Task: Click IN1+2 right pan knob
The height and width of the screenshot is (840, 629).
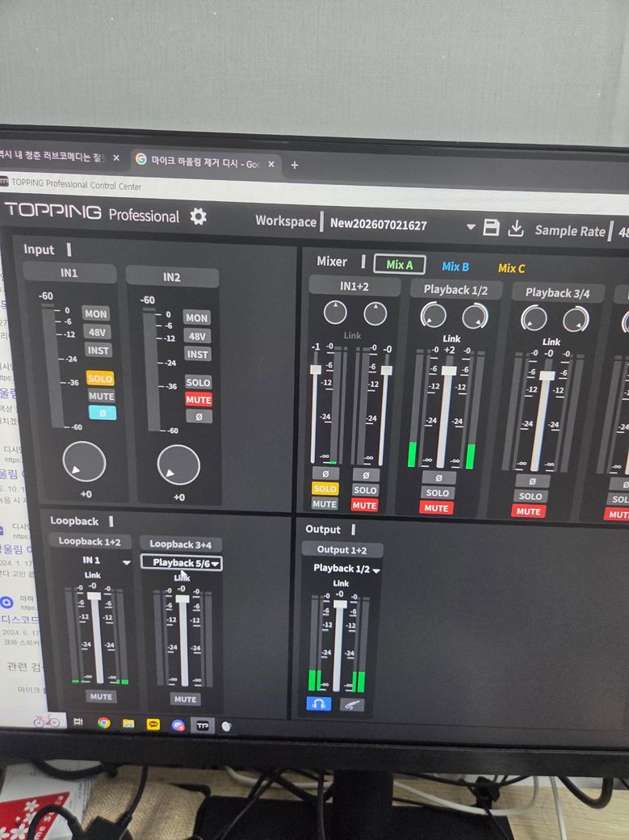Action: pos(375,314)
